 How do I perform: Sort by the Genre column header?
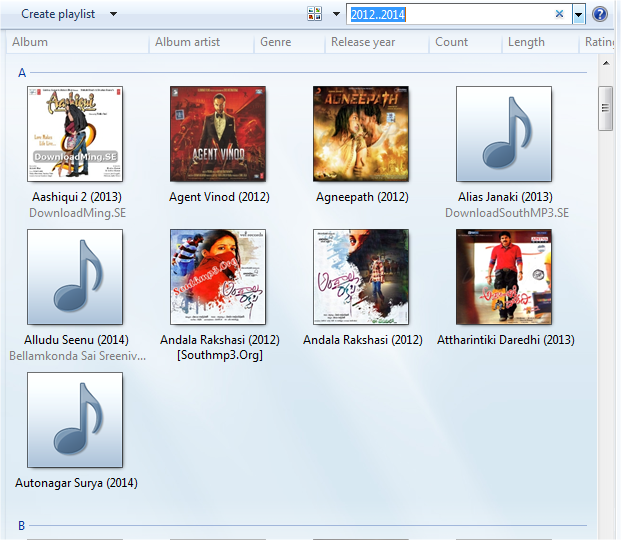[289, 42]
